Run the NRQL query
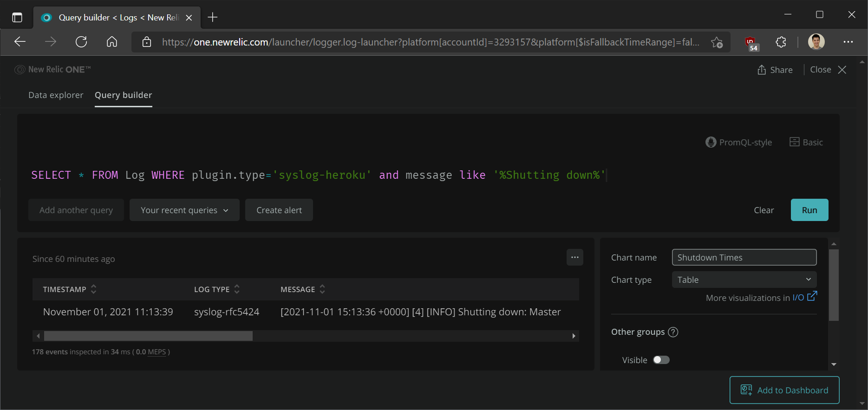 point(809,210)
